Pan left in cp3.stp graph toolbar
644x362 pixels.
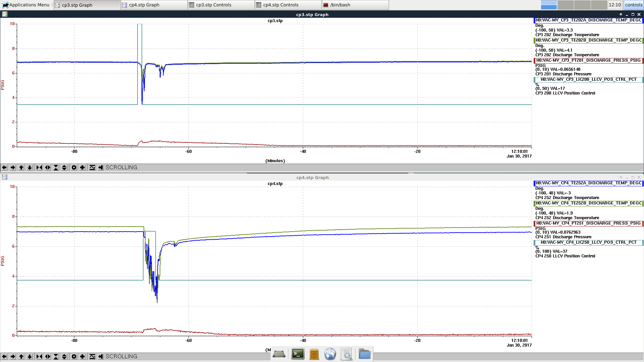pyautogui.click(x=4, y=168)
